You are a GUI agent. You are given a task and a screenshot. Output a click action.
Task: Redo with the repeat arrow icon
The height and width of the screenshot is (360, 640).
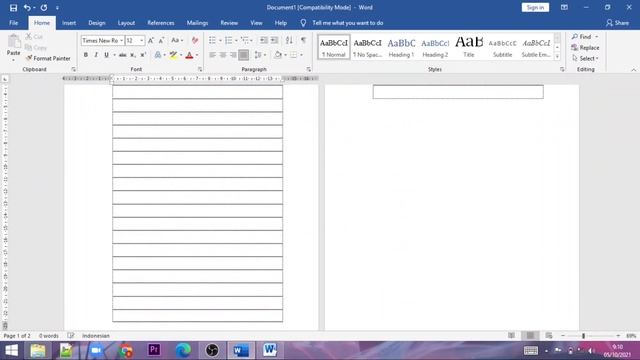point(44,7)
